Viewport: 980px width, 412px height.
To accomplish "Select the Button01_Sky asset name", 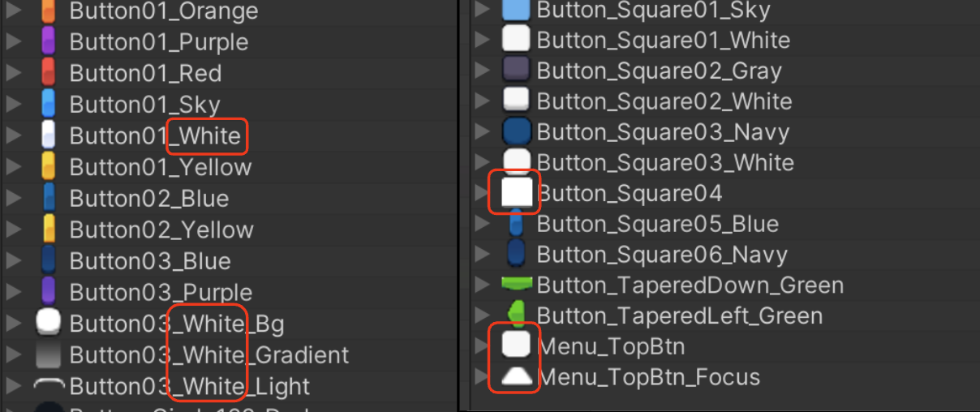I will 144,105.
